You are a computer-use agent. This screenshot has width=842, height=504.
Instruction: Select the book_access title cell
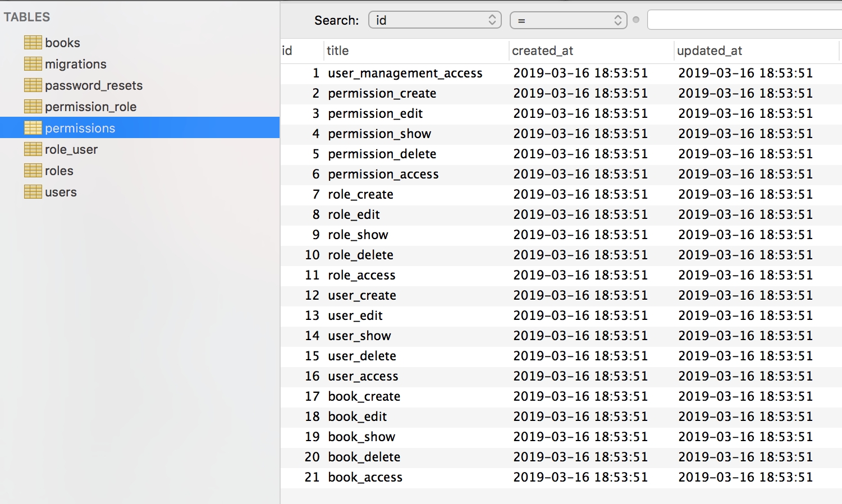tap(365, 477)
